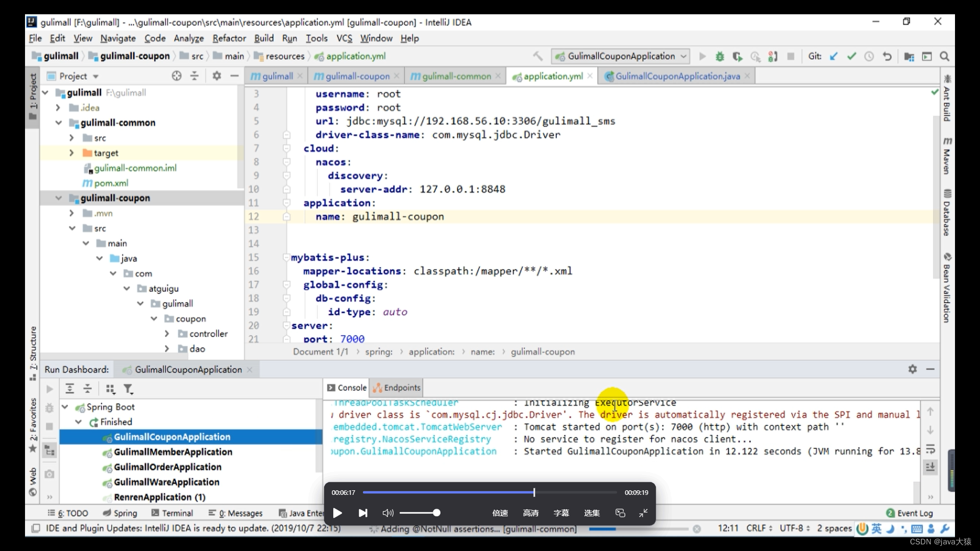
Task: Run with coverage icon in toolbar
Action: 738,56
